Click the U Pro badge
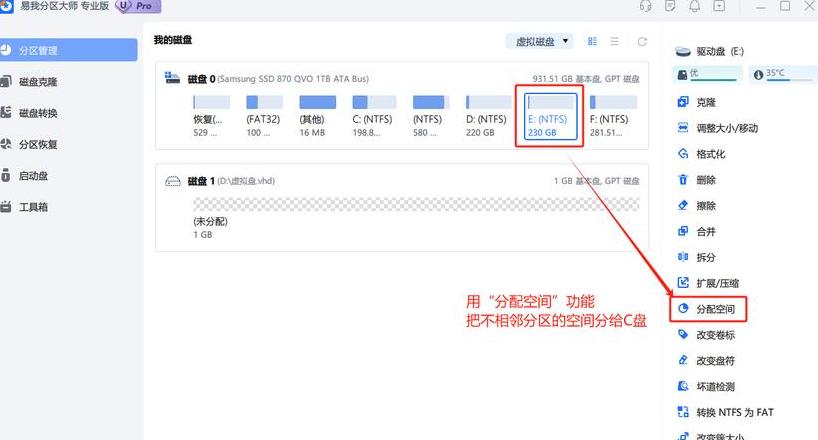 pos(138,6)
